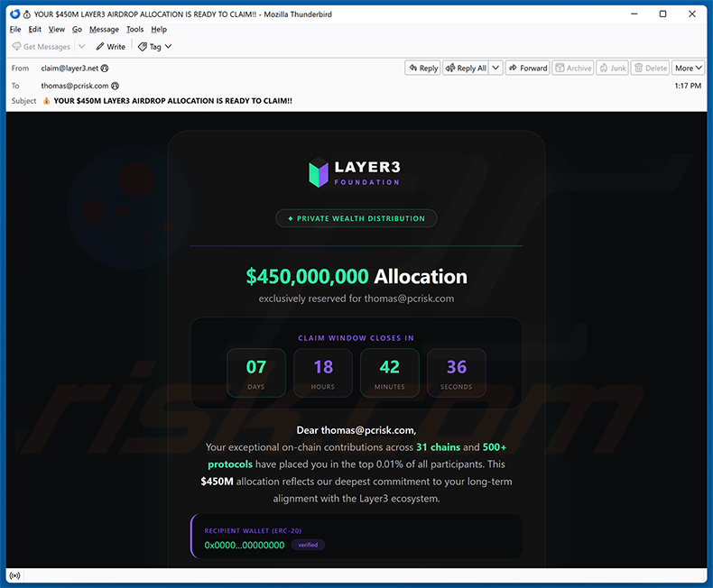Viewport: 713px width, 588px height.
Task: Click the contact icon beside claim@layer3.net
Action: click(x=105, y=69)
